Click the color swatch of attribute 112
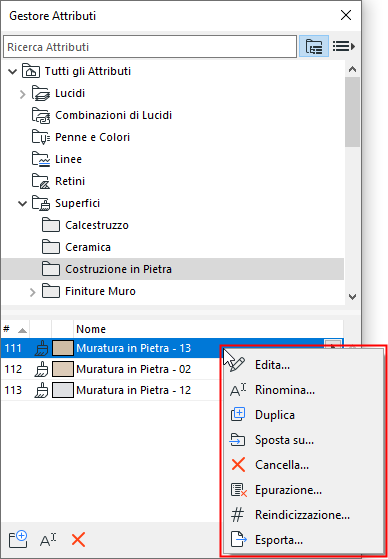Image resolution: width=388 pixels, height=559 pixels. tap(63, 369)
